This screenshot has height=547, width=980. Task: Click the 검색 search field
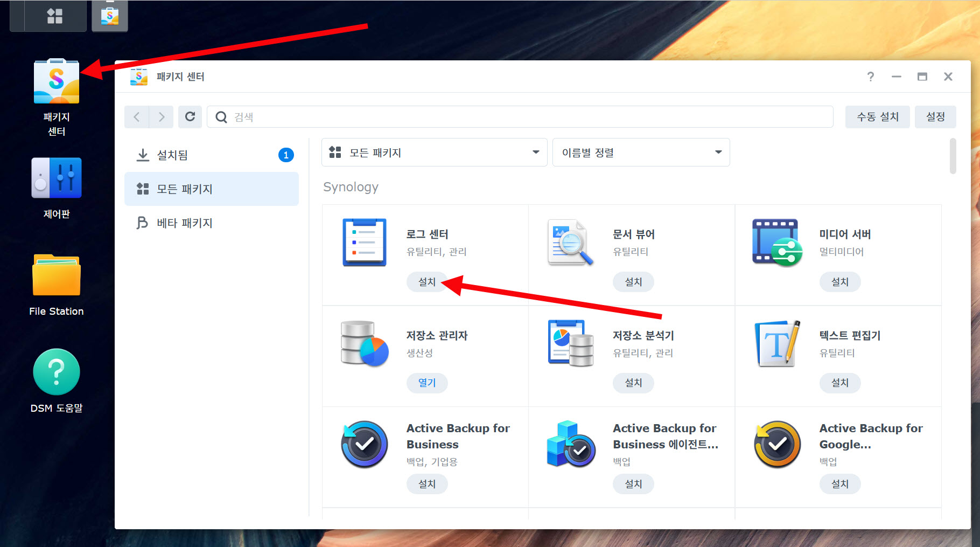point(520,117)
